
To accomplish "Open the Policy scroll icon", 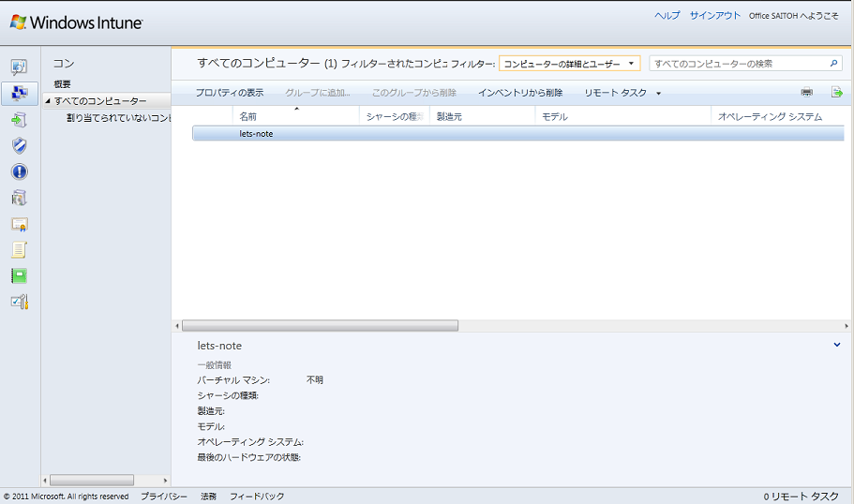I will (x=19, y=250).
